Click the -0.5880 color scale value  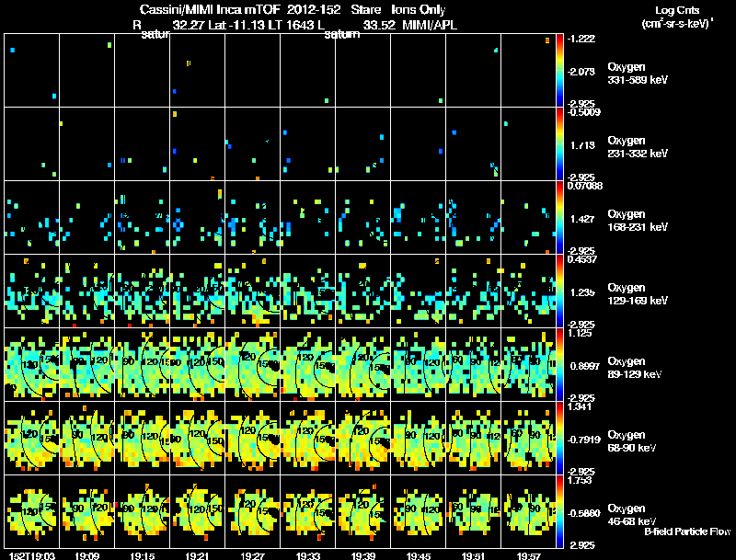coord(584,513)
